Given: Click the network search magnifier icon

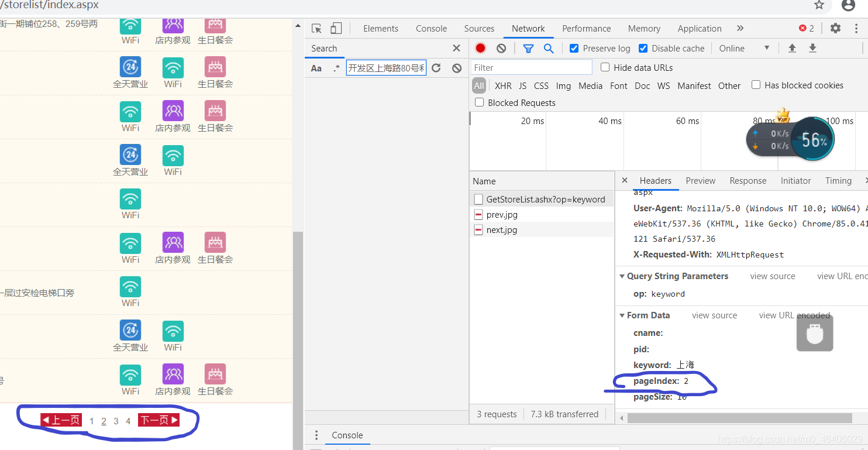Looking at the screenshot, I should tap(549, 48).
